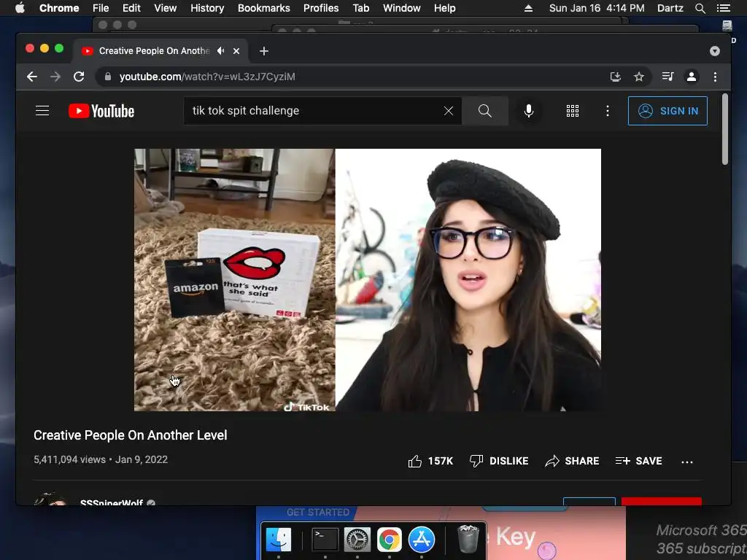Open Chrome media controls icon
This screenshot has width=747, height=560.
coord(668,77)
